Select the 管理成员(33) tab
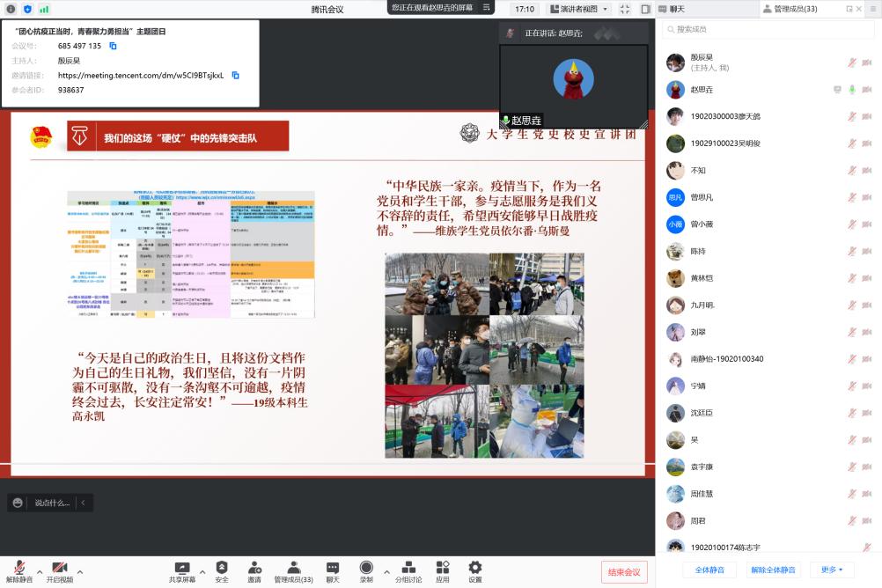The width and height of the screenshot is (882, 588). (x=790, y=9)
